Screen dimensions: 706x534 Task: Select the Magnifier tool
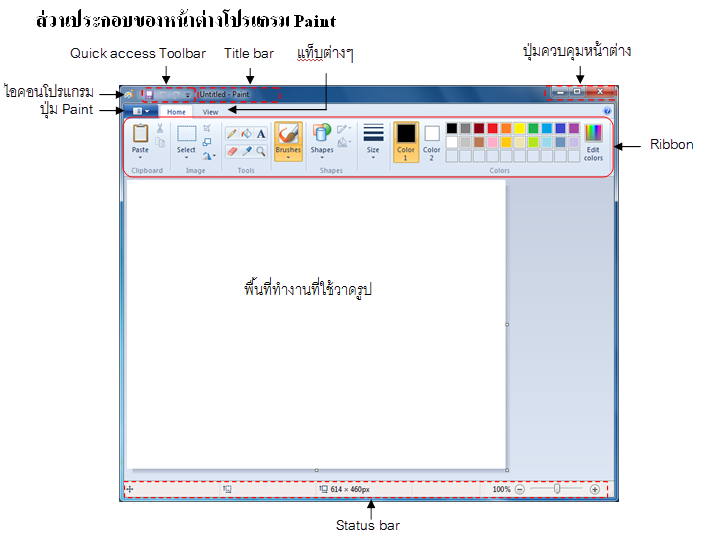point(261,151)
